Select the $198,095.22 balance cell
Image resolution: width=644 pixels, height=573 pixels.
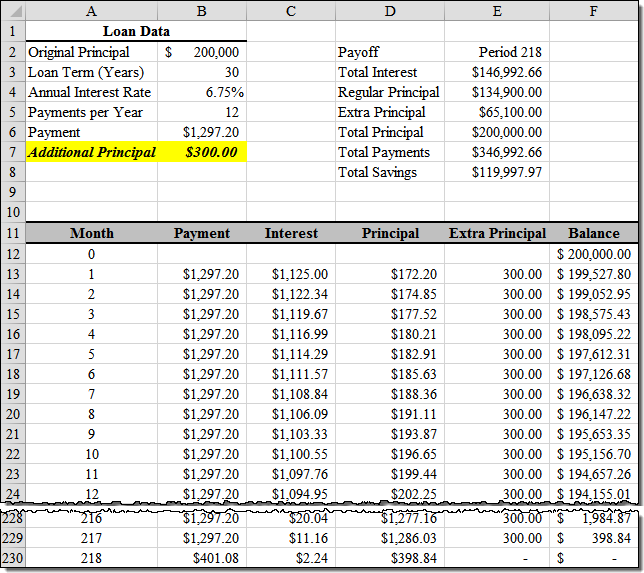593,334
